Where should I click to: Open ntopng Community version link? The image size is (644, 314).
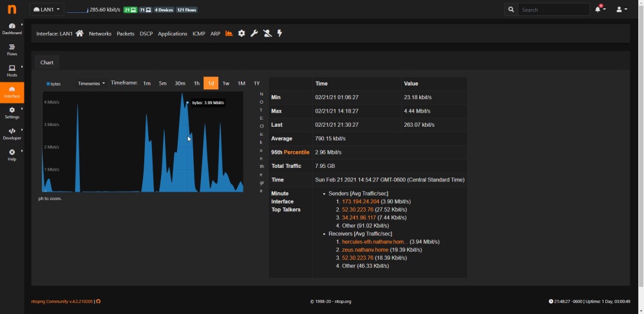point(62,301)
